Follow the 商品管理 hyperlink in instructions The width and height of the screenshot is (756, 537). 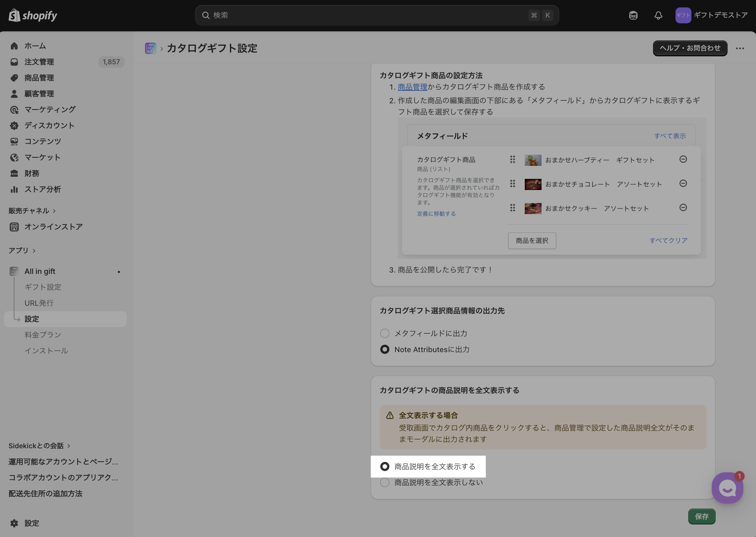click(412, 87)
